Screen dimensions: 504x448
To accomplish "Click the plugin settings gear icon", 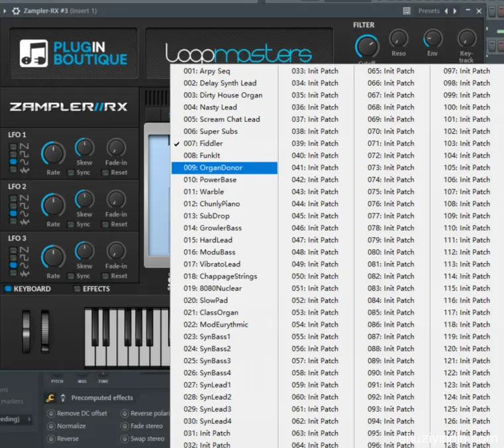I will pyautogui.click(x=16, y=11).
